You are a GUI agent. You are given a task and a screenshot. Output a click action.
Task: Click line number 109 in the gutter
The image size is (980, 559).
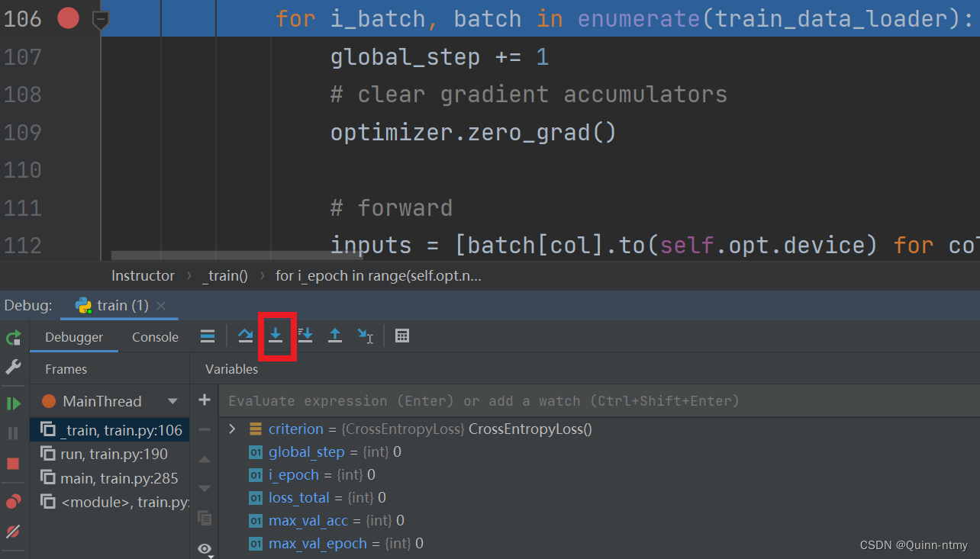tap(22, 133)
